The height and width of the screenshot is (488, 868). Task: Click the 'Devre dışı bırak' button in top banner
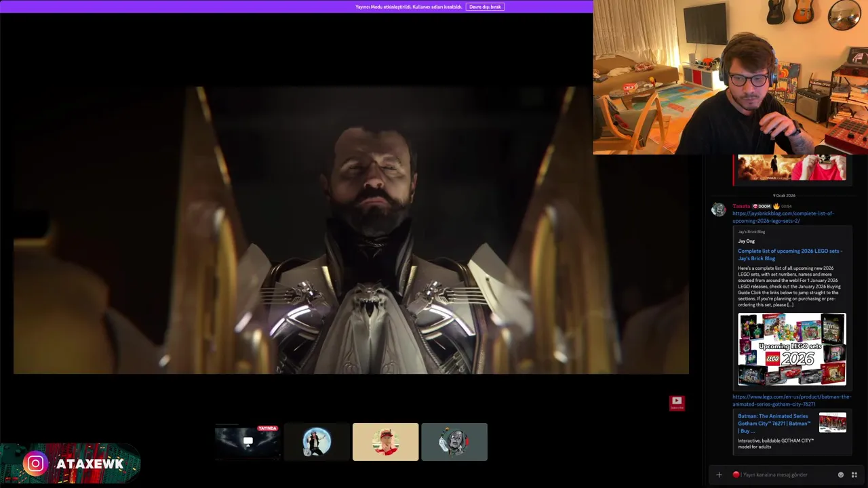485,7
